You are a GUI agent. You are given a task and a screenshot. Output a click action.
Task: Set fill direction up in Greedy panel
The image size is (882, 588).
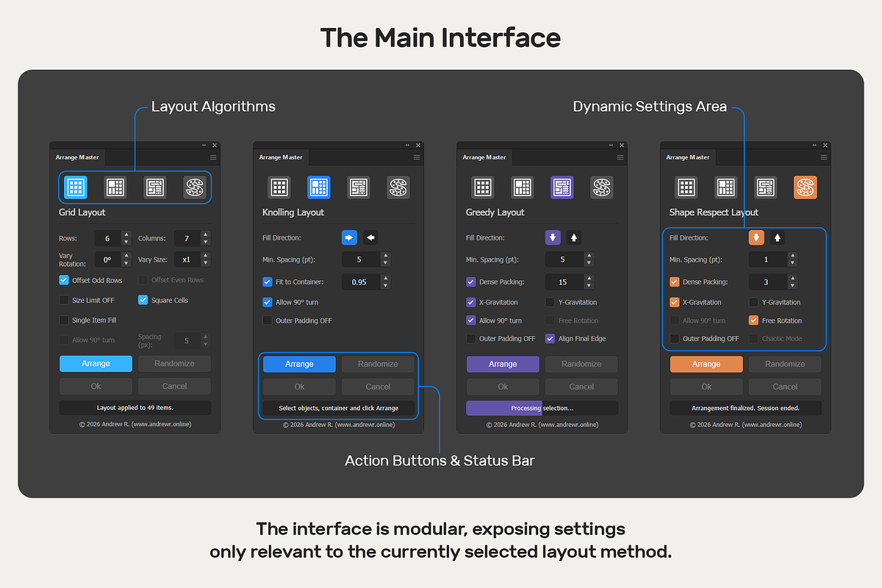click(574, 237)
